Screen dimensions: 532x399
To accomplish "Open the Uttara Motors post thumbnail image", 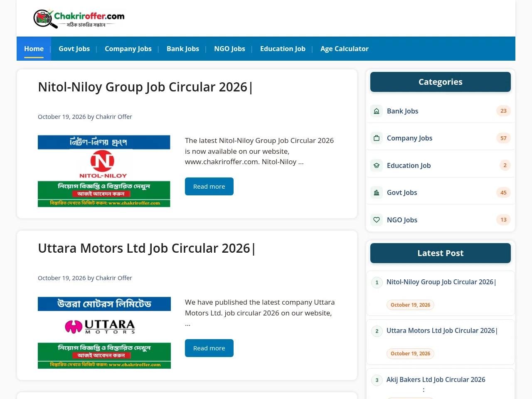I will (x=104, y=332).
